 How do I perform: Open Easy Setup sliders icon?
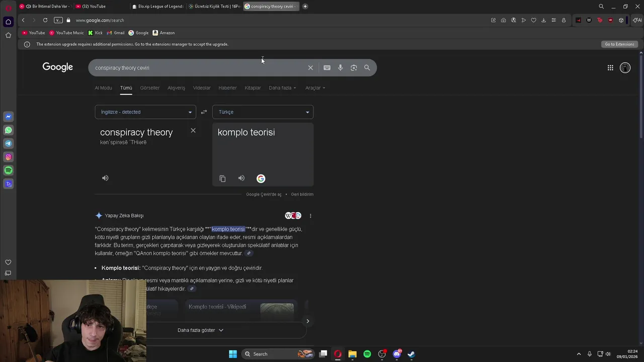tap(553, 20)
